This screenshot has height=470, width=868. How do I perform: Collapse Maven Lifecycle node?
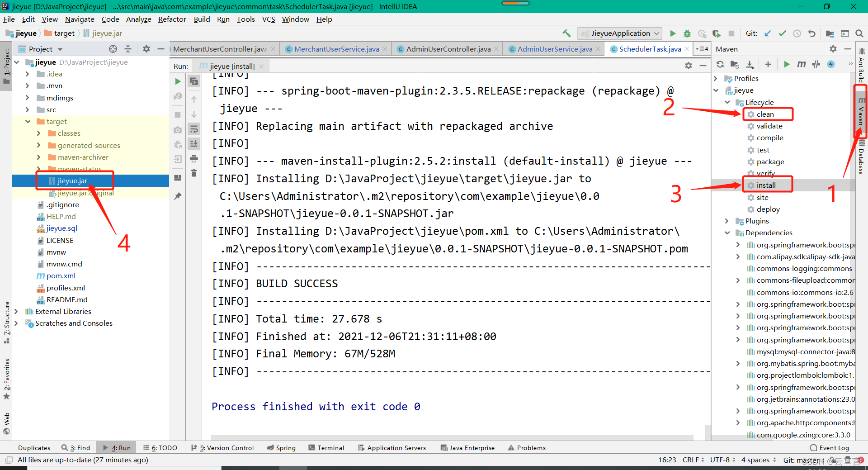click(727, 103)
